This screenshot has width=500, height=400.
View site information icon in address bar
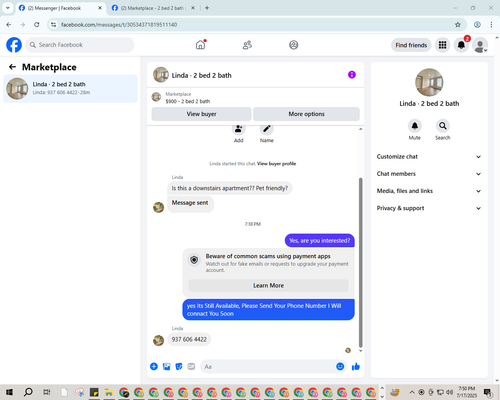tap(53, 25)
